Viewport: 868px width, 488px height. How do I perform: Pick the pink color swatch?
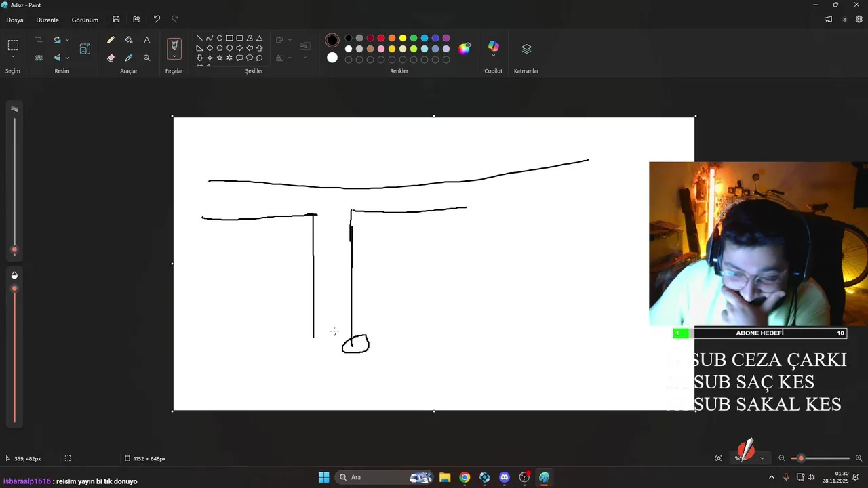[381, 49]
